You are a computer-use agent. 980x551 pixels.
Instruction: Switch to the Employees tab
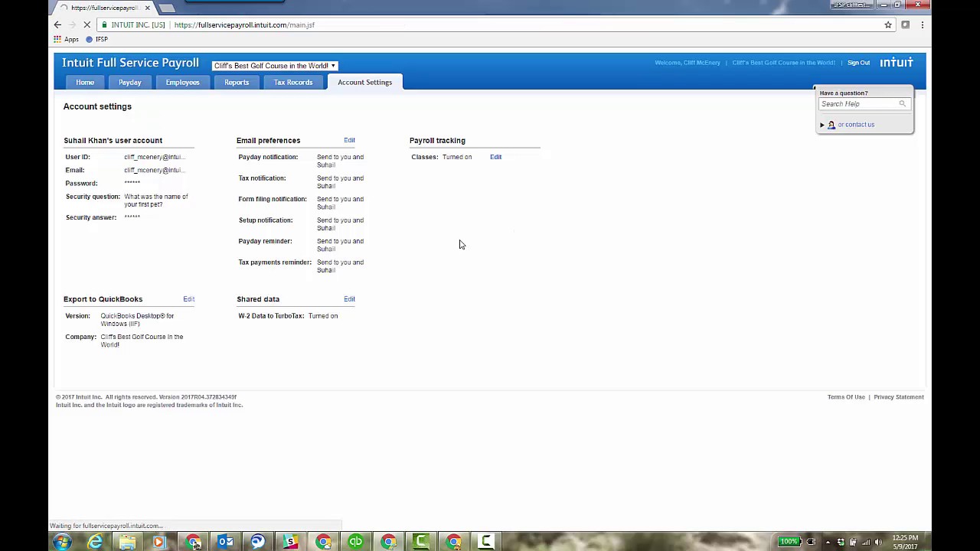182,82
